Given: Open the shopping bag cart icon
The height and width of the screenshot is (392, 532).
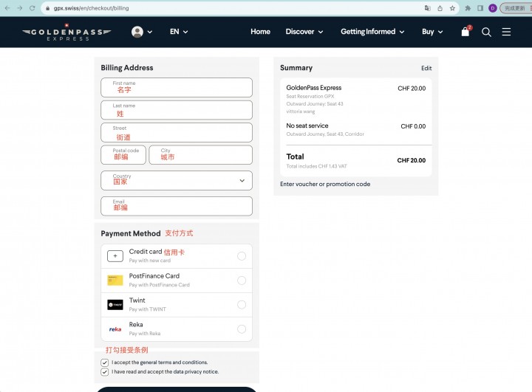Looking at the screenshot, I should [x=465, y=32].
